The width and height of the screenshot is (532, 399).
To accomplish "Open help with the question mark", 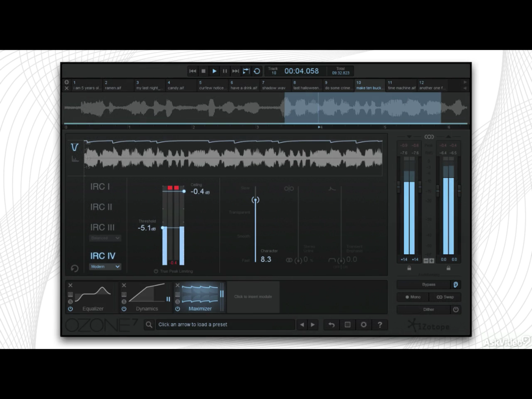I will click(x=380, y=325).
